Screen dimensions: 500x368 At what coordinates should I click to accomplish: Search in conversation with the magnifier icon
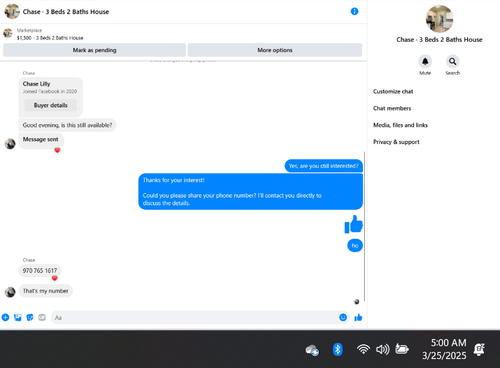[452, 61]
